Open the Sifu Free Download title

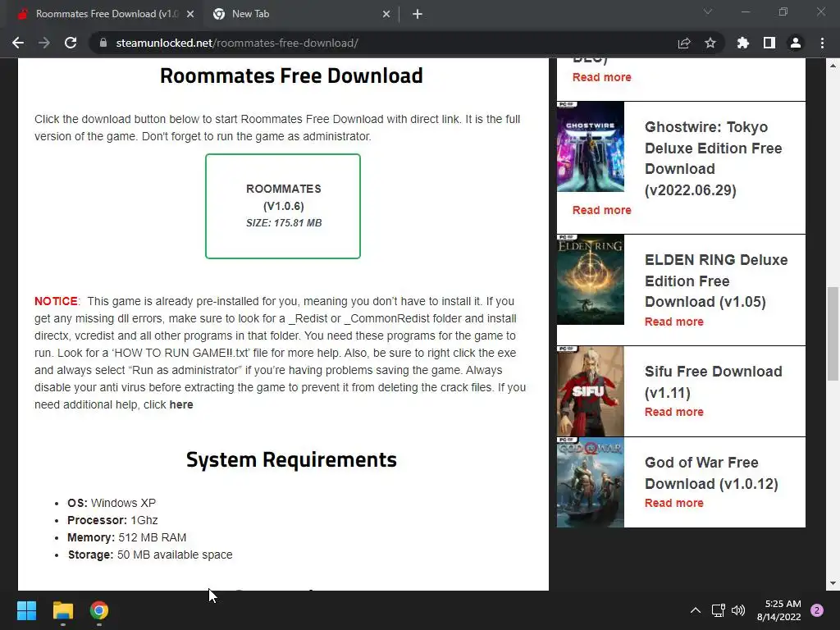[713, 382]
